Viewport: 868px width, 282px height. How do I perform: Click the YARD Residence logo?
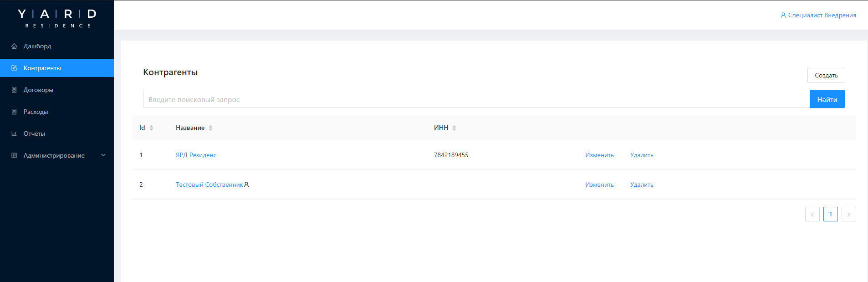point(57,18)
